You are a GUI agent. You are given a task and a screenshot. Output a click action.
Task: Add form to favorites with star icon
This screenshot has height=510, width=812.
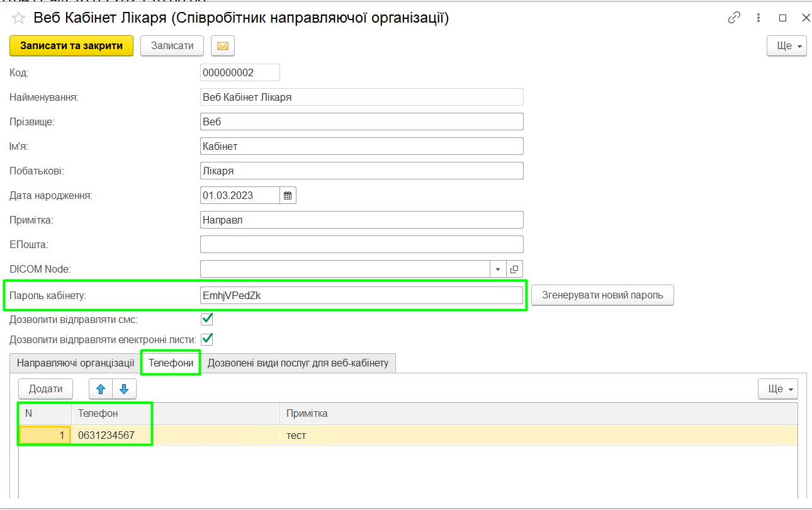click(x=18, y=18)
